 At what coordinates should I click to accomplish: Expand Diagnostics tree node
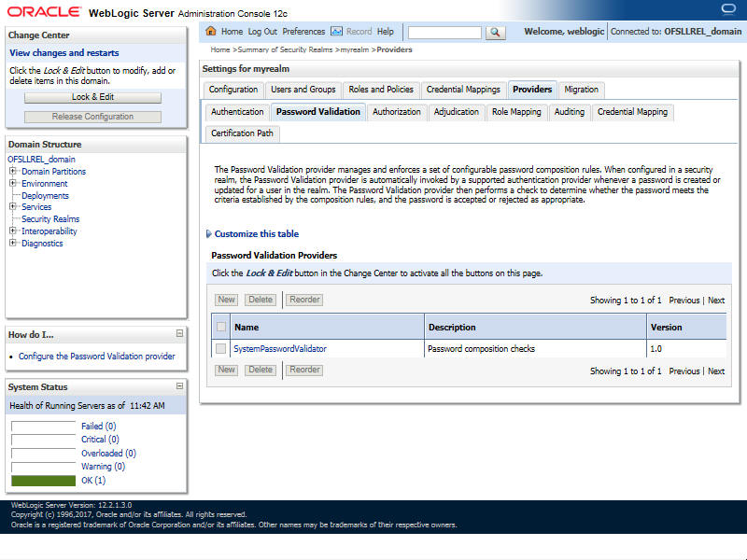pos(13,243)
